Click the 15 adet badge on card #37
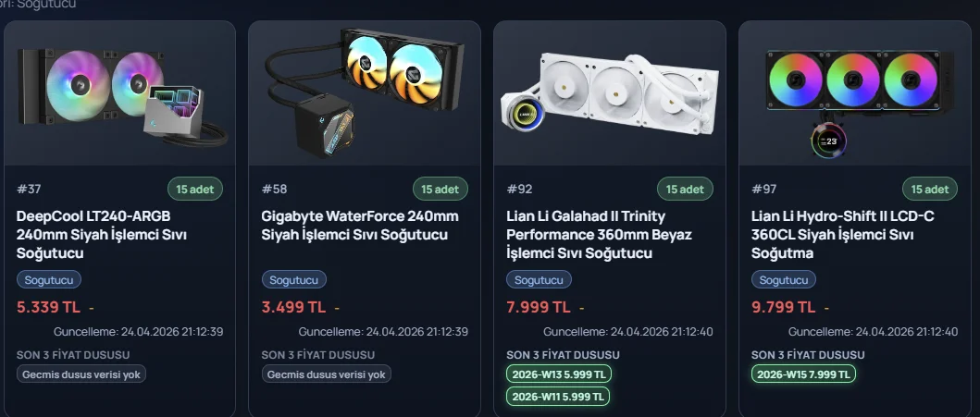980x417 pixels. point(195,190)
